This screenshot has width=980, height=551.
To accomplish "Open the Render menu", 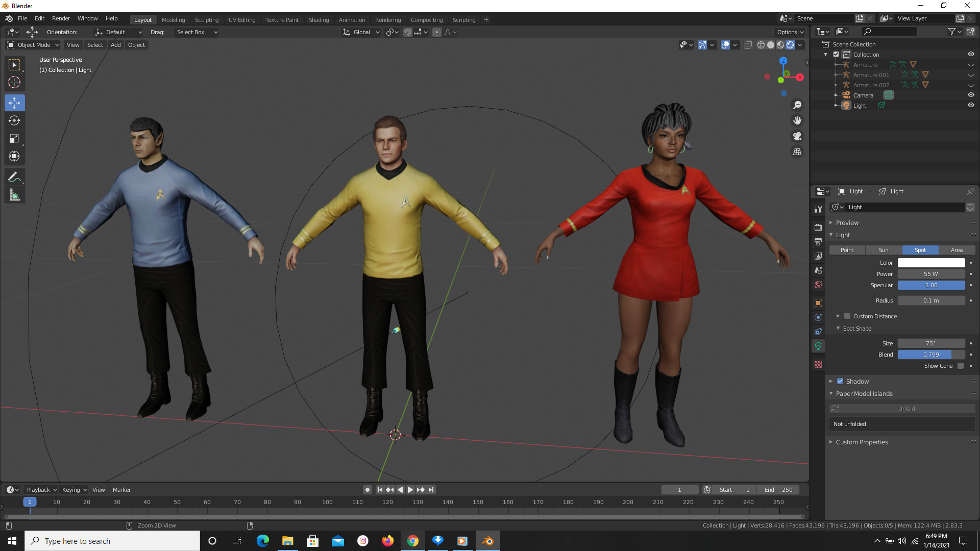I will click(61, 18).
